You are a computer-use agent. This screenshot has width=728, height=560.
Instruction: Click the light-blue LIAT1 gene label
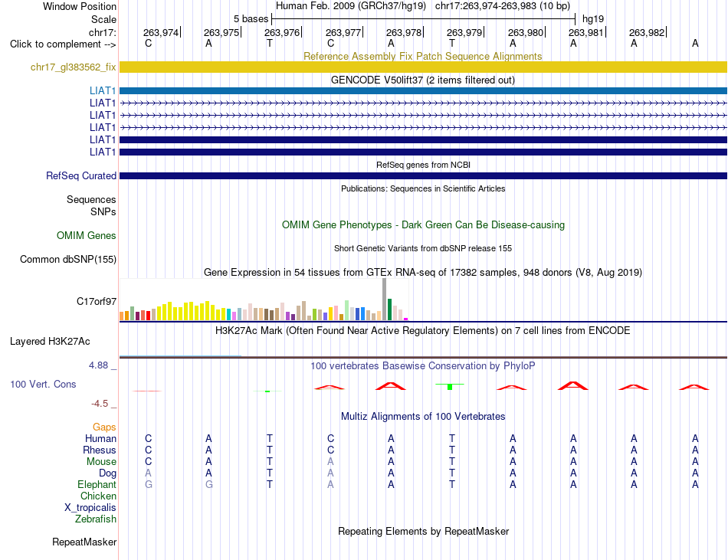103,90
